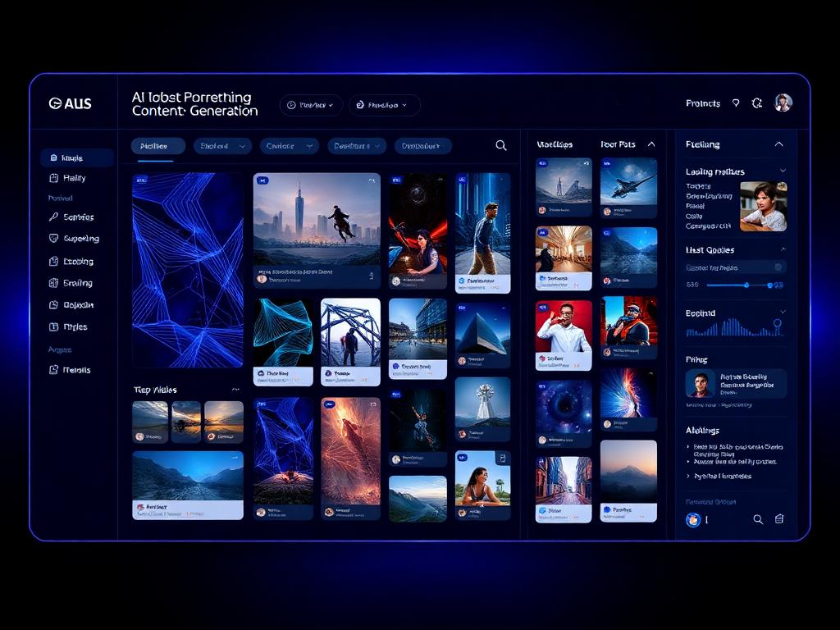Click the Froincts link in header
Viewport: 840px width, 630px height.
coord(703,103)
